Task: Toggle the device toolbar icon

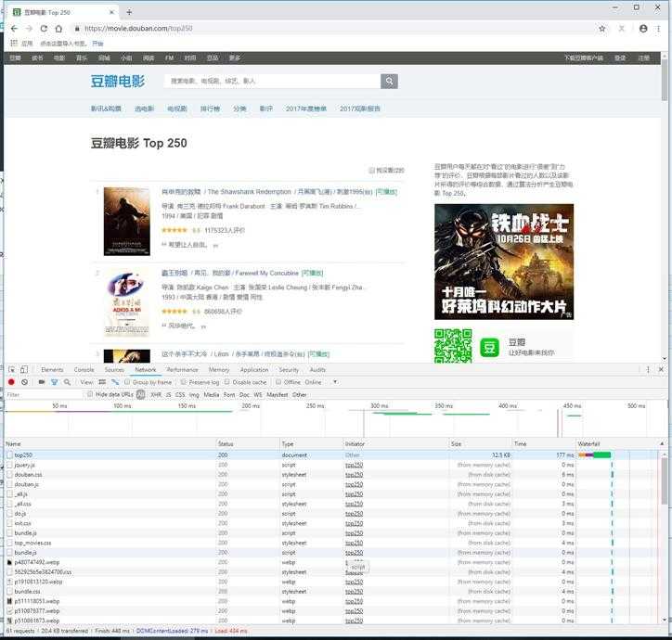Action: click(24, 369)
